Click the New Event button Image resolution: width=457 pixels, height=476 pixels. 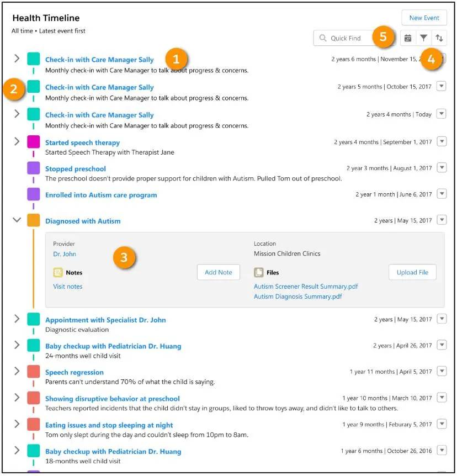click(x=424, y=17)
